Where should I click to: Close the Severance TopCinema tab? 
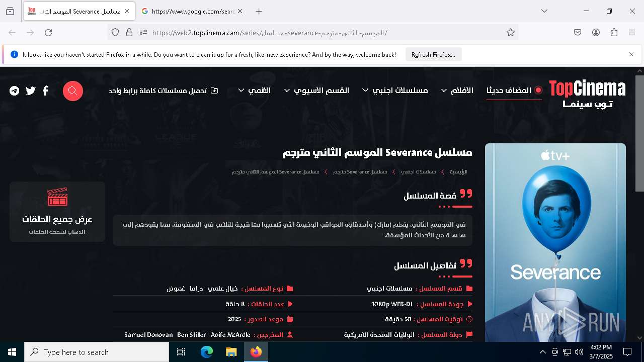coord(127,11)
